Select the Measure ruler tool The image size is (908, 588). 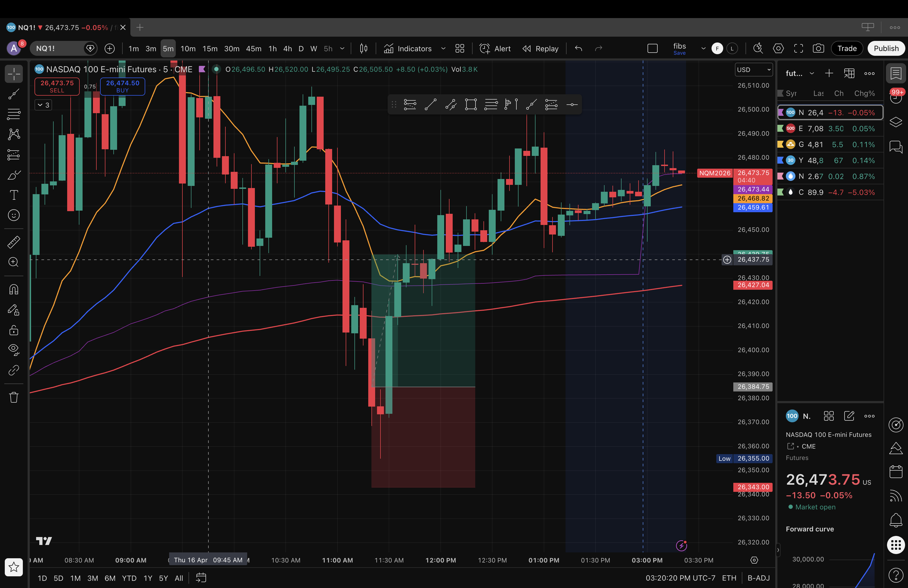point(14,242)
